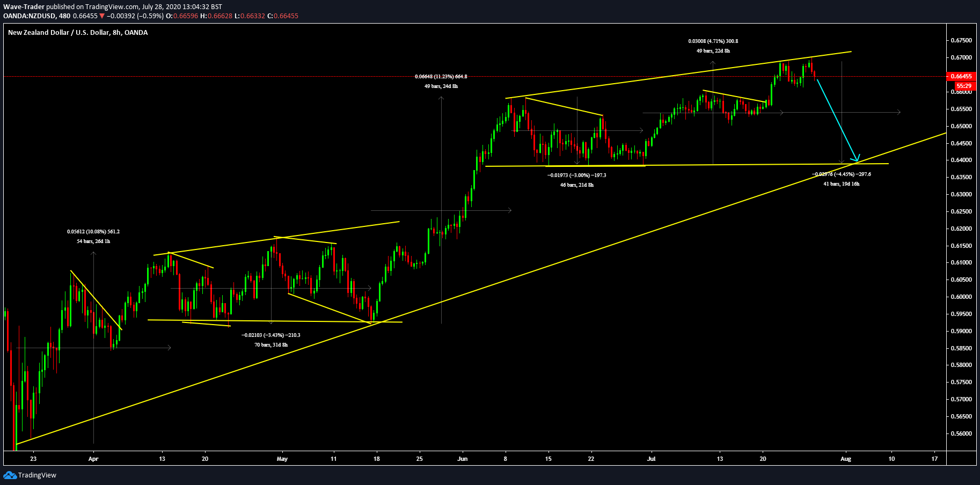The image size is (980, 485).
Task: Click the 25 date label on the time axis
Action: pyautogui.click(x=420, y=459)
